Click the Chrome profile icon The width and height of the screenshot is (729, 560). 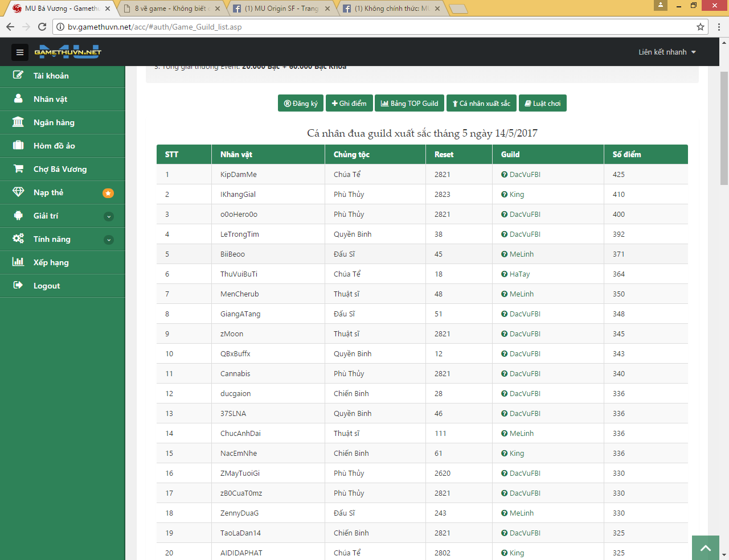tap(660, 5)
